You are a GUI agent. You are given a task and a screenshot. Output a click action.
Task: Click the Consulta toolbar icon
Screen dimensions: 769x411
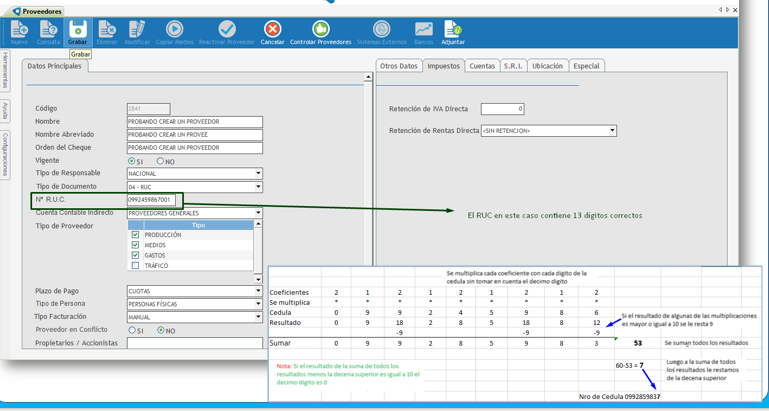pos(48,31)
